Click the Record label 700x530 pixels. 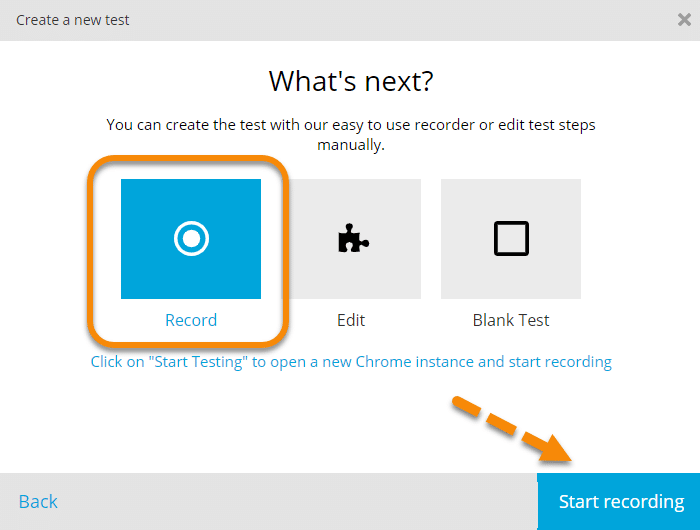tap(191, 320)
